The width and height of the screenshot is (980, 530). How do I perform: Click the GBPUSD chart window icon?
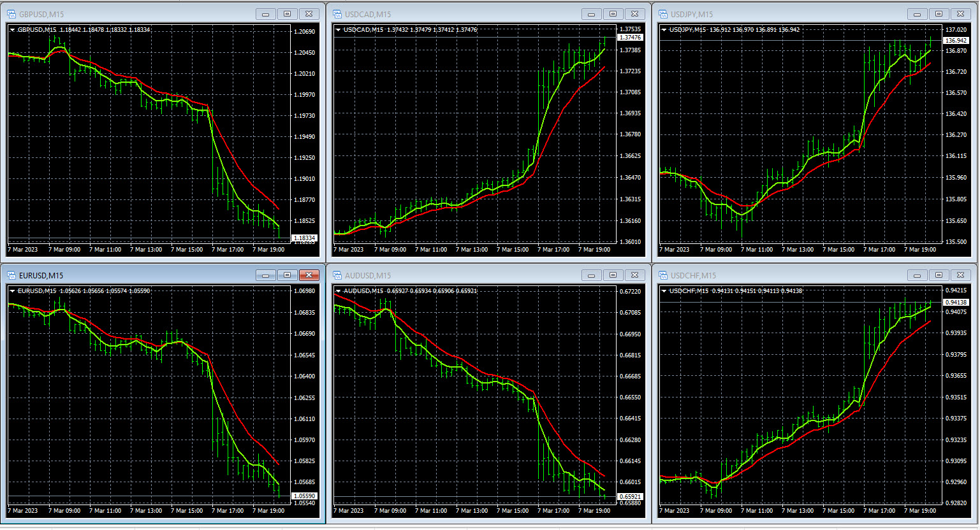[x=11, y=14]
